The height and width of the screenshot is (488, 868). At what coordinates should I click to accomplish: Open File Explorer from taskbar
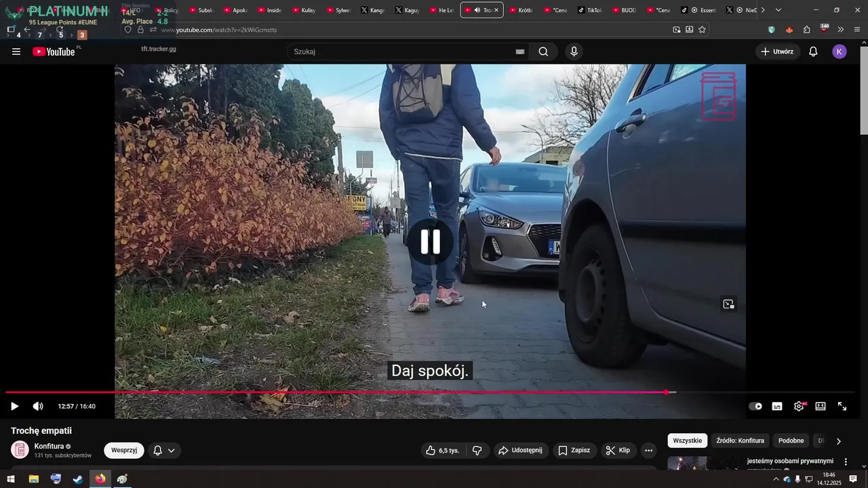coord(33,479)
